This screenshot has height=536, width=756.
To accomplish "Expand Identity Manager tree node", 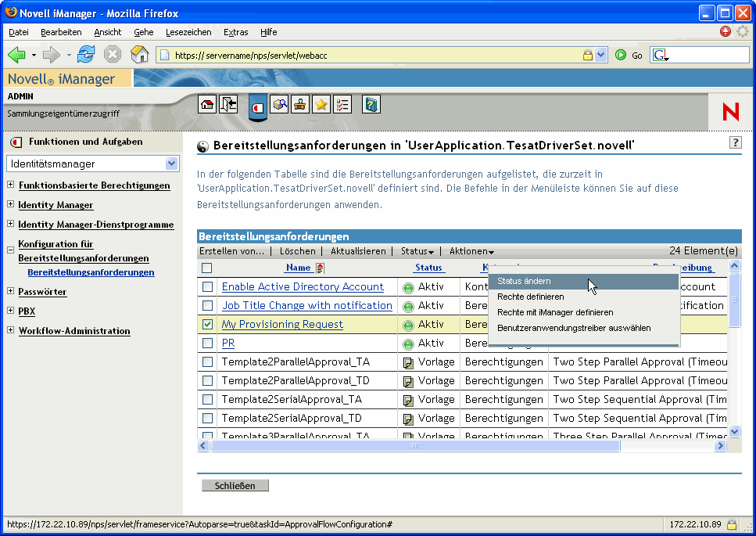I will tap(11, 204).
